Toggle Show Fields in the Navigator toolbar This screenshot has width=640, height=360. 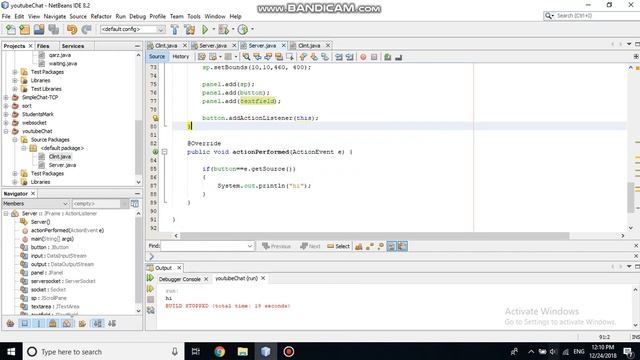pyautogui.click(x=24, y=324)
